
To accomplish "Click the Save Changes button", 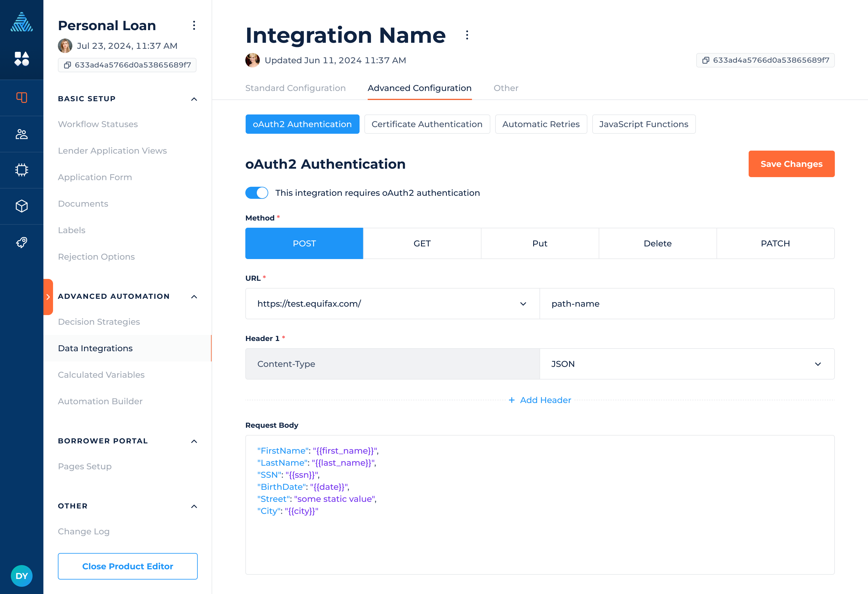I will 791,164.
